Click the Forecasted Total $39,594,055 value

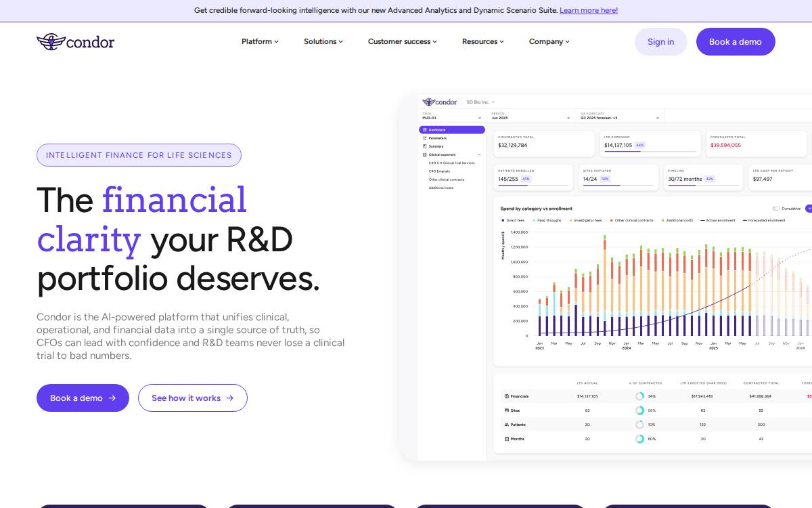(x=725, y=145)
